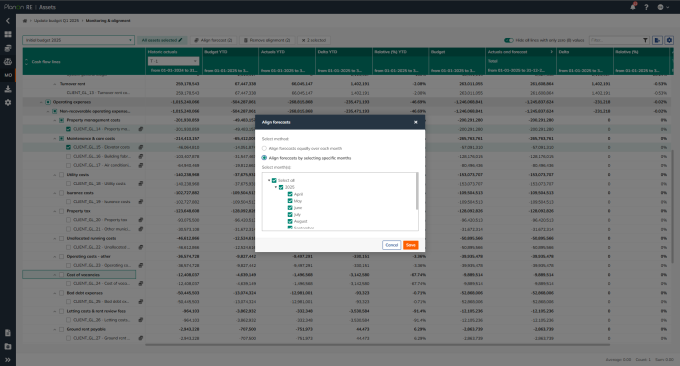Viewport: 680px width, 366px height.
Task: Click the All assets selected button
Action: click(x=162, y=40)
